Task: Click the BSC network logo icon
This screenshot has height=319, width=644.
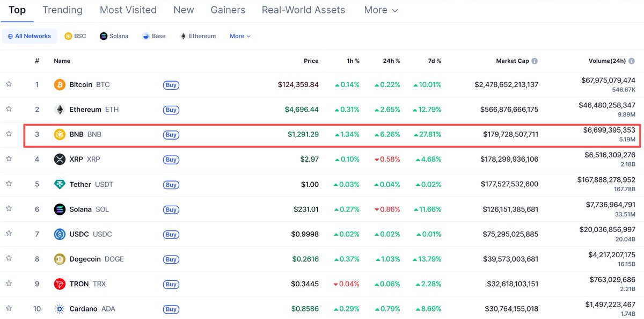Action: tap(68, 36)
